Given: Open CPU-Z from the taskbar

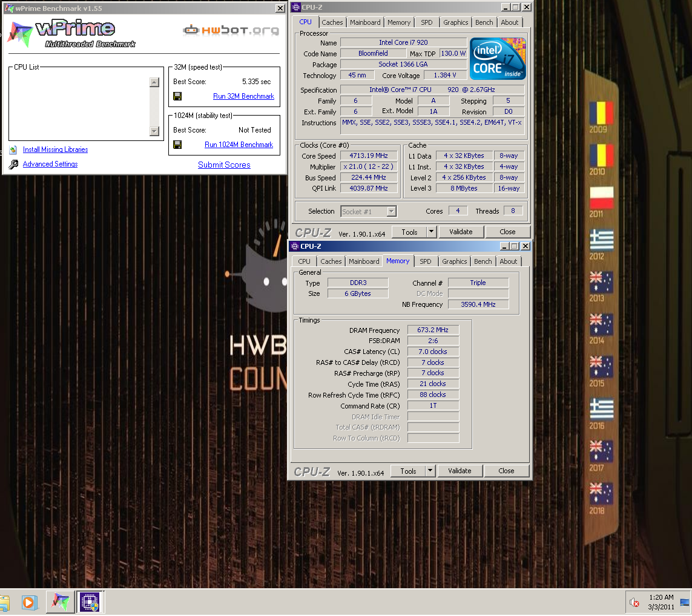Looking at the screenshot, I should tap(90, 602).
